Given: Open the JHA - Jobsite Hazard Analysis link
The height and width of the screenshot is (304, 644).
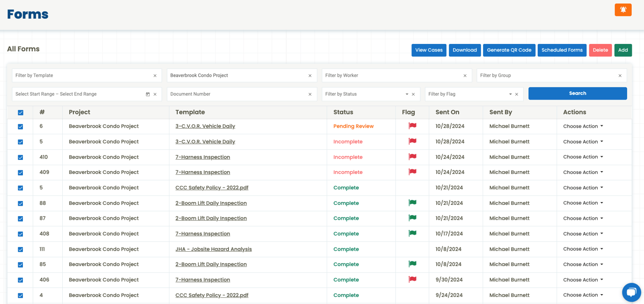Looking at the screenshot, I should pyautogui.click(x=213, y=249).
